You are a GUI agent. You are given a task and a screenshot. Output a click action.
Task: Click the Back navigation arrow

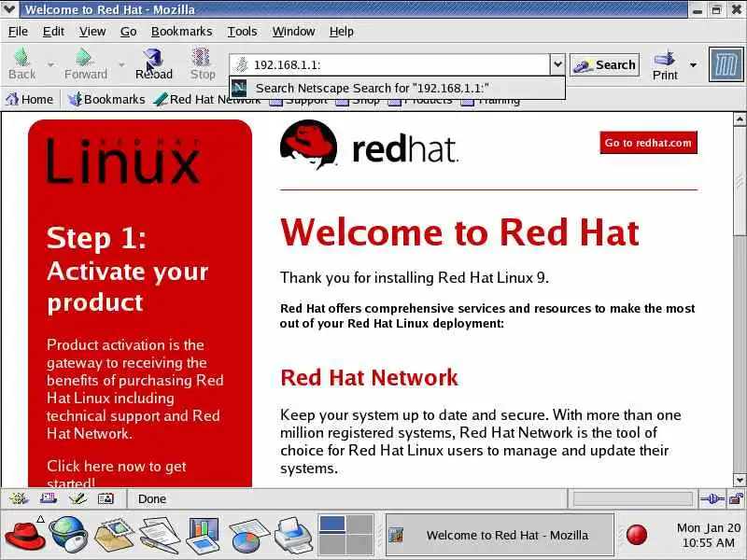point(21,63)
